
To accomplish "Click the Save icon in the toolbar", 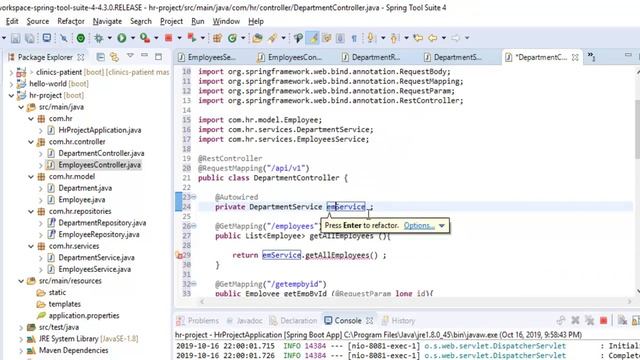I will pos(16,38).
